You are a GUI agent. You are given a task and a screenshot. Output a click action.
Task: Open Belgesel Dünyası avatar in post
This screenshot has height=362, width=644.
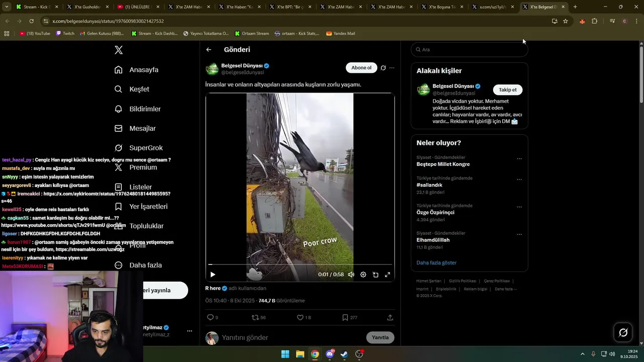pyautogui.click(x=212, y=68)
